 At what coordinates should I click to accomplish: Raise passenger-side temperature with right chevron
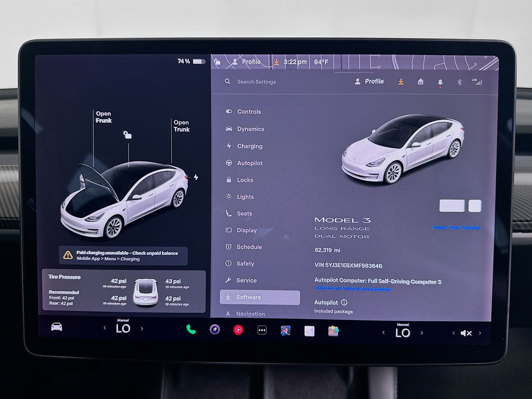(422, 333)
